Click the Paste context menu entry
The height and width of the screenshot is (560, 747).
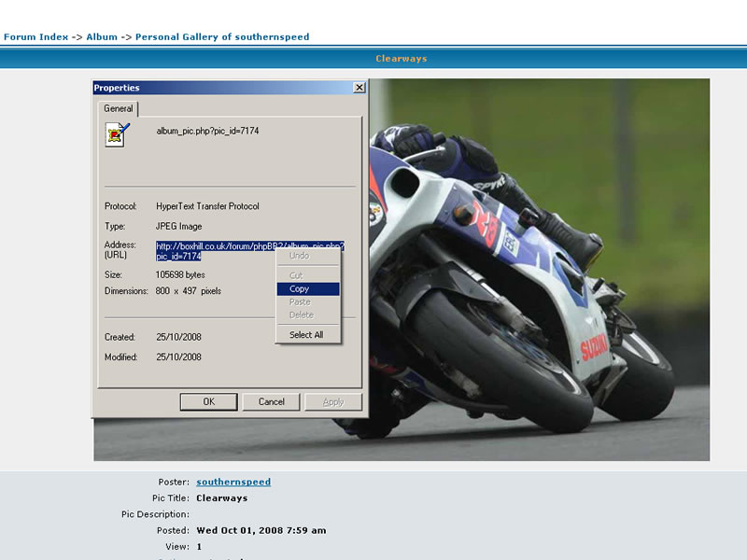[x=300, y=302]
